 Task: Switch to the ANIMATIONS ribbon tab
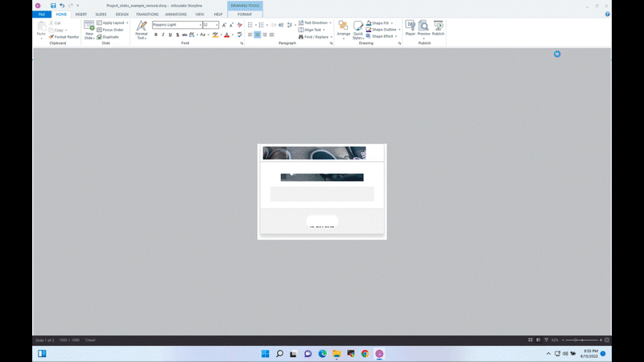click(x=175, y=14)
